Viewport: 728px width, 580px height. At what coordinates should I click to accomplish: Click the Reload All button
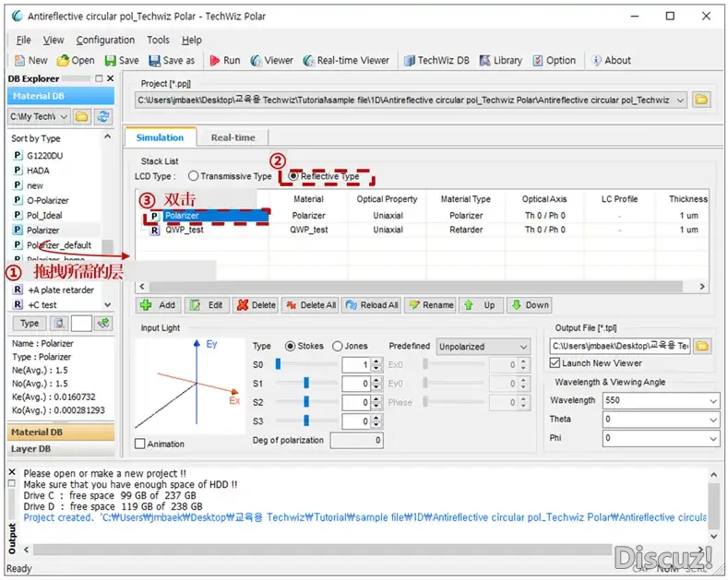[x=372, y=305]
